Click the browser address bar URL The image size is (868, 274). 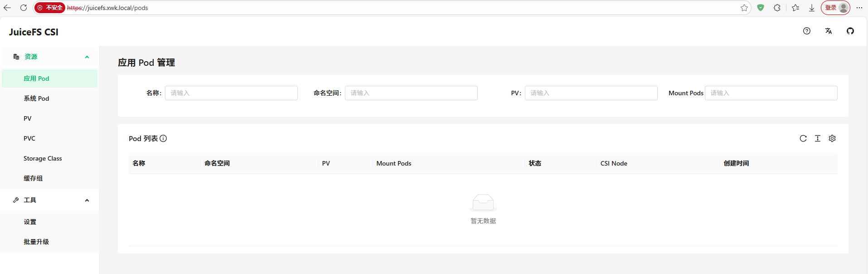click(107, 8)
